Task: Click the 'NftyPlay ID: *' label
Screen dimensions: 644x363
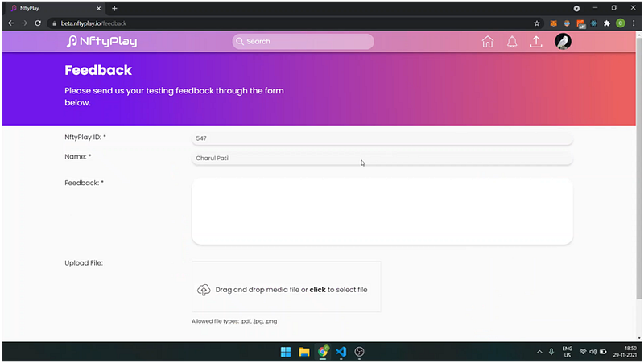Action: click(x=85, y=137)
